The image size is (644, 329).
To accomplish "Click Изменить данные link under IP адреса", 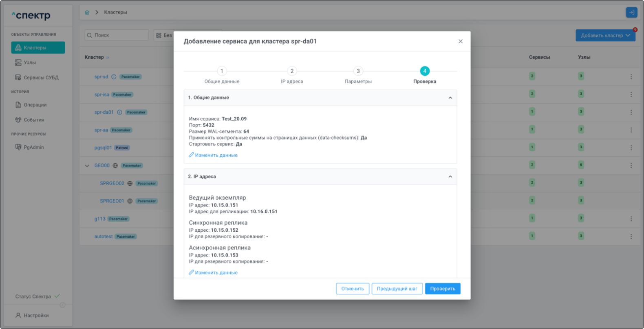I will tap(216, 273).
